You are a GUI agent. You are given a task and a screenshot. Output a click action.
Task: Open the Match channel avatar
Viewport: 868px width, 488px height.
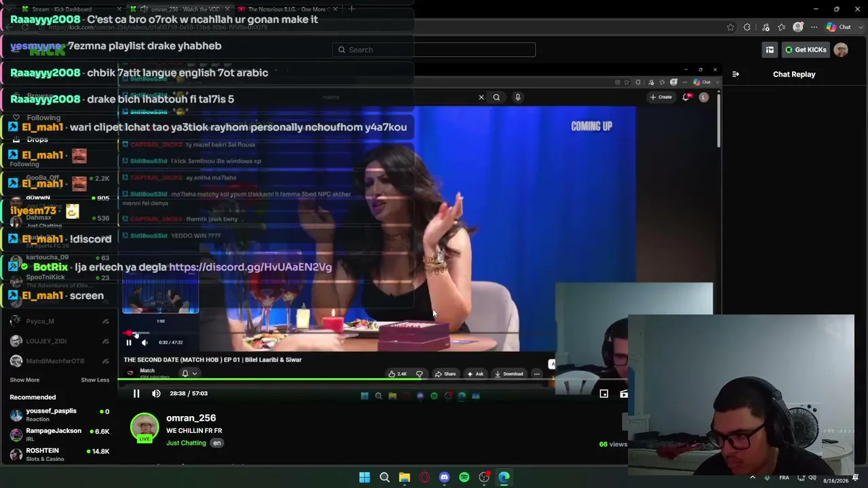tap(130, 373)
